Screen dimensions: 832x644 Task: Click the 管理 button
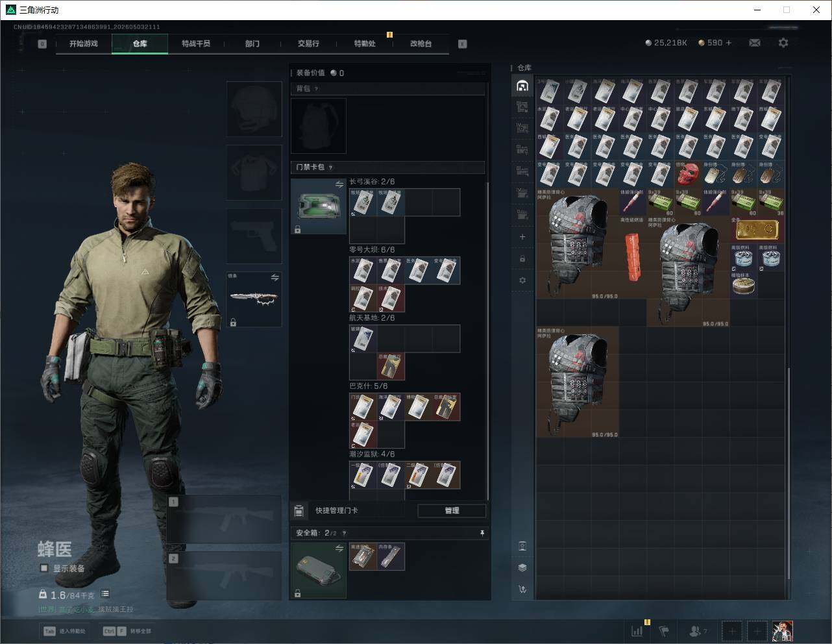pyautogui.click(x=452, y=511)
